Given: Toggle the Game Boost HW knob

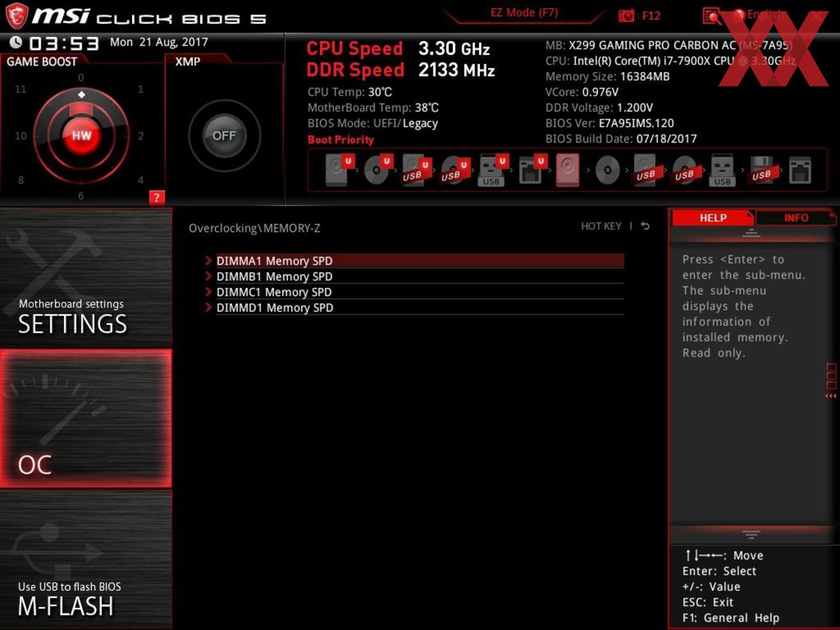Looking at the screenshot, I should (x=81, y=135).
